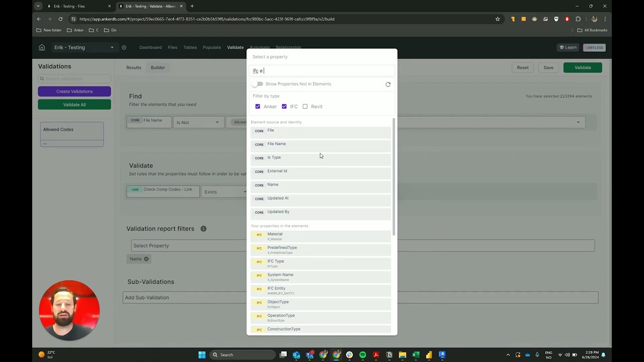Viewport: 644px width, 362px height.
Task: Click the Create Validations button
Action: [74, 92]
